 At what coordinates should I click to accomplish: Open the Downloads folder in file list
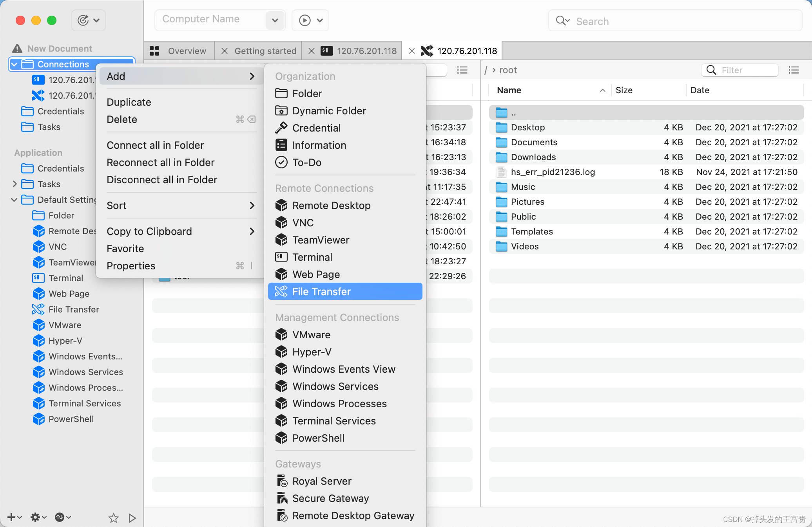533,157
